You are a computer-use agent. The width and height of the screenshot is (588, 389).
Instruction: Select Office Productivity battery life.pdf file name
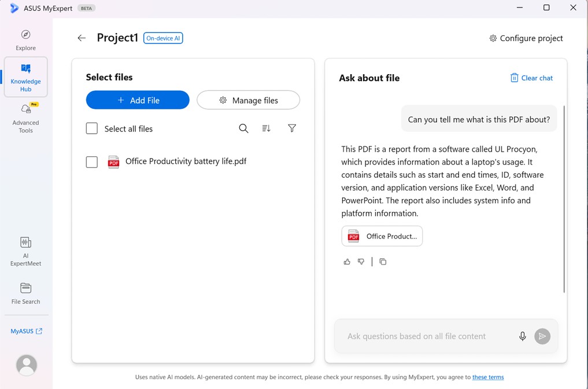pos(186,162)
